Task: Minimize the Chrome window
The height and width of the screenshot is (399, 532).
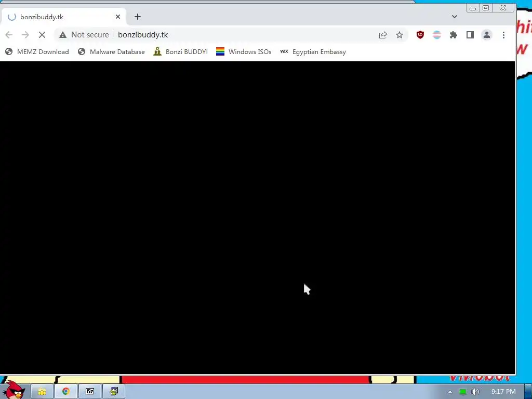Action: [x=473, y=8]
